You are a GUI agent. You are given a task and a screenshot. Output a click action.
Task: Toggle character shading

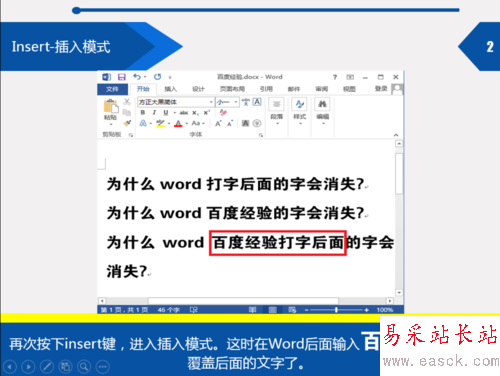[x=246, y=123]
